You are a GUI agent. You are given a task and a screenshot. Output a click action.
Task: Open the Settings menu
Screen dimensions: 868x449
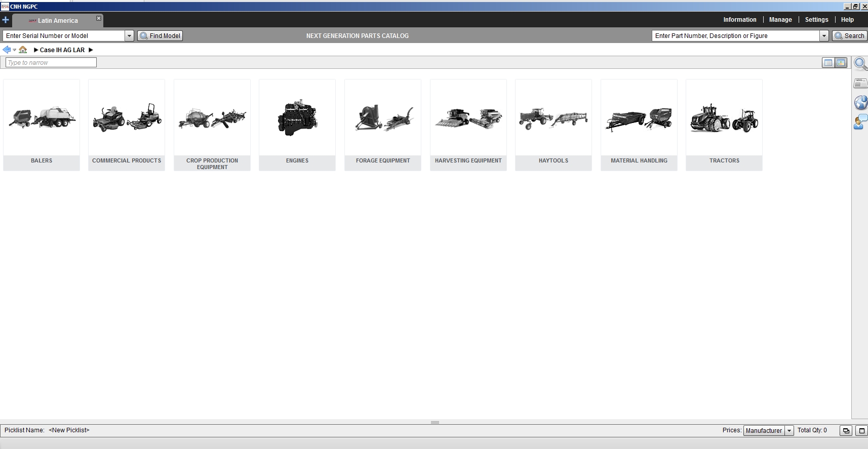tap(816, 20)
